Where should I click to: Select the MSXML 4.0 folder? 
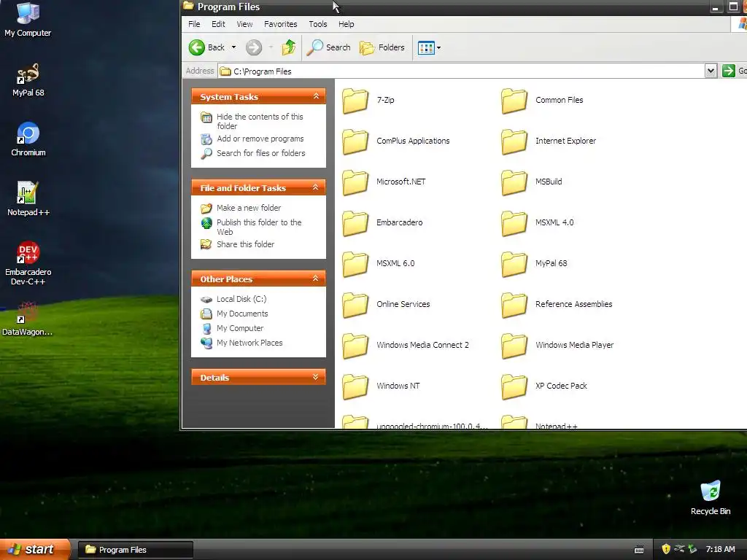538,223
